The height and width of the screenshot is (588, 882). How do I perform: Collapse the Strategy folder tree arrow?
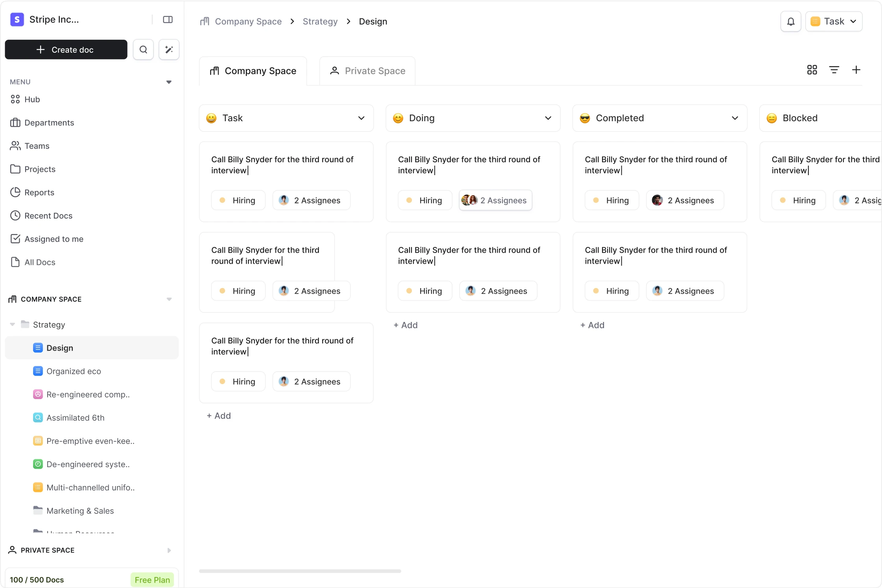pyautogui.click(x=13, y=324)
